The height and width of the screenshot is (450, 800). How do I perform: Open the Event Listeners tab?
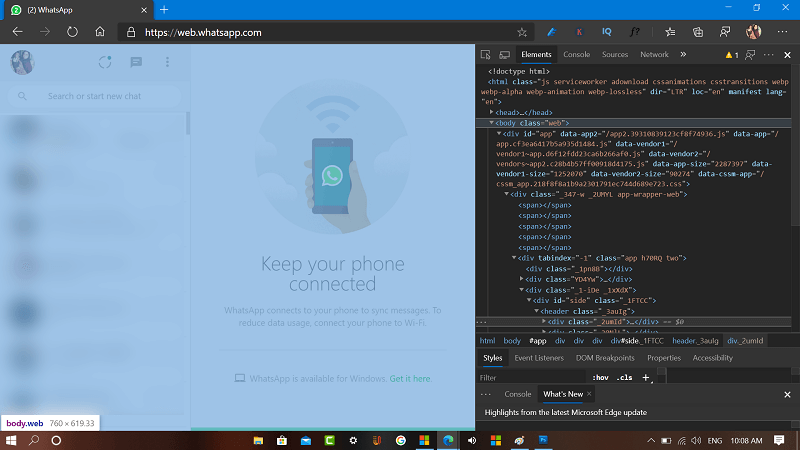[x=539, y=358]
